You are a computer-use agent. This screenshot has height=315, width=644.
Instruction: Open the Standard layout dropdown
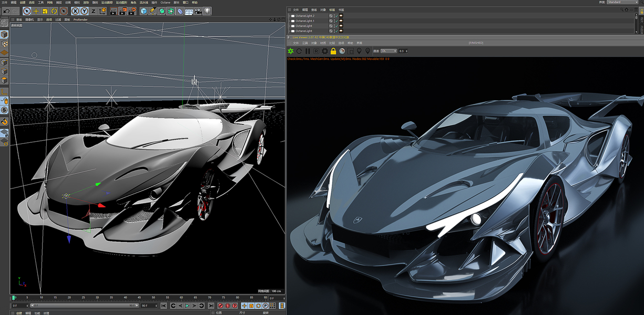point(622,2)
